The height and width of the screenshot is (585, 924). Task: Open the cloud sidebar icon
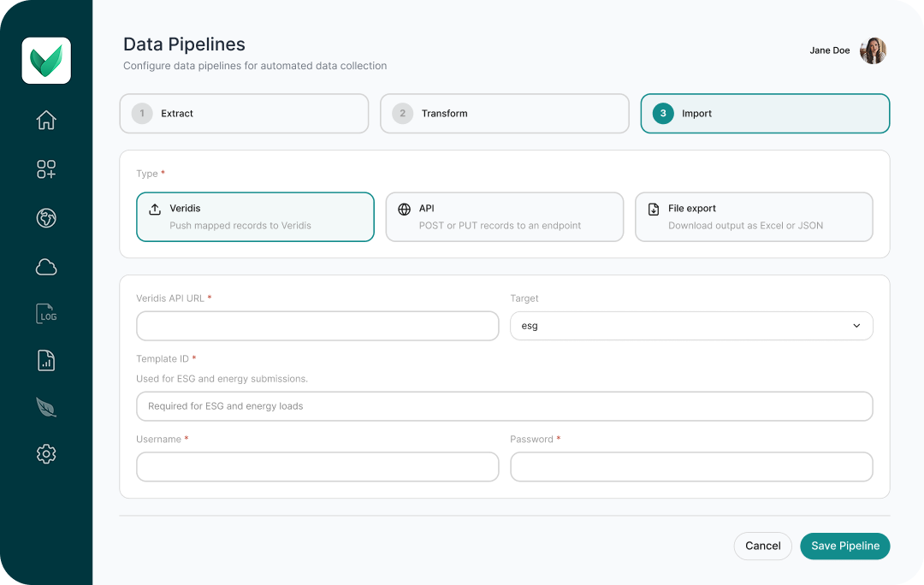point(46,267)
